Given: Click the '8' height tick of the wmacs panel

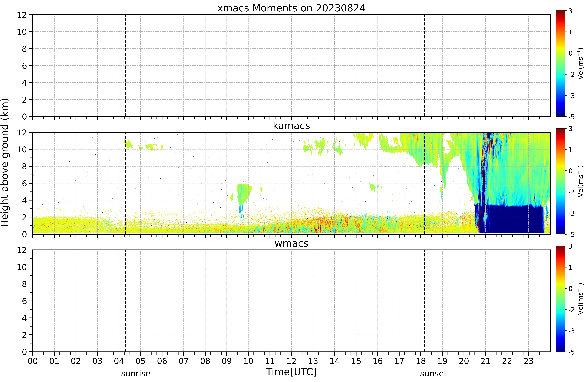Looking at the screenshot, I should pyautogui.click(x=24, y=284).
